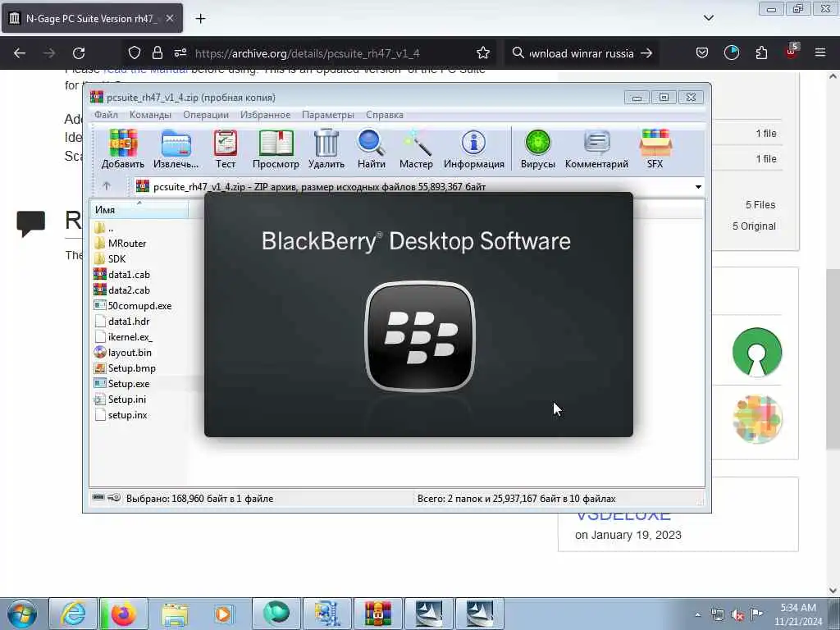Click the 5 Files link on archive.org
840x630 pixels.
click(760, 204)
